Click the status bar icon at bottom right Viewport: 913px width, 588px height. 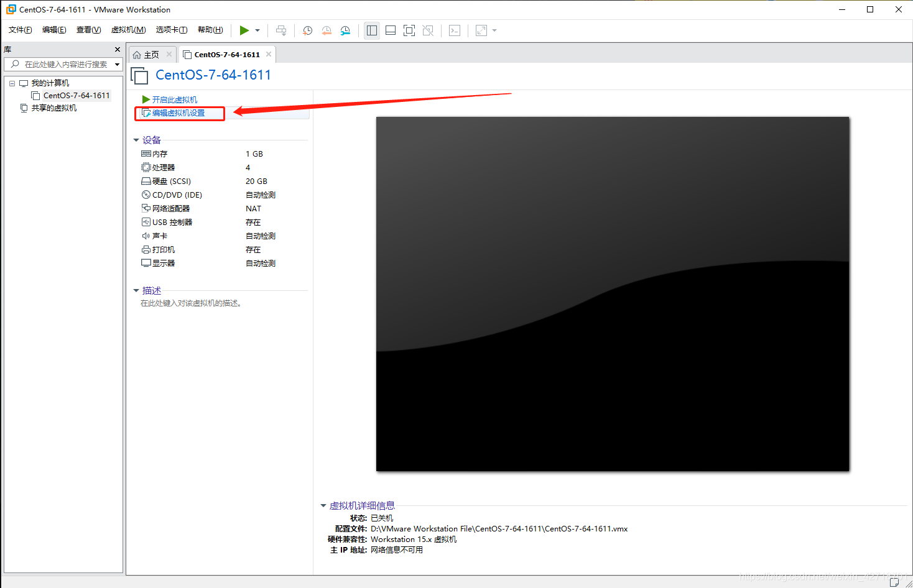[x=894, y=582]
